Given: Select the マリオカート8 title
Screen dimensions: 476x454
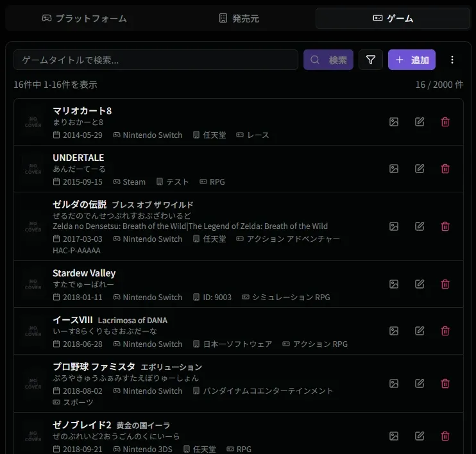Looking at the screenshot, I should (x=82, y=111).
